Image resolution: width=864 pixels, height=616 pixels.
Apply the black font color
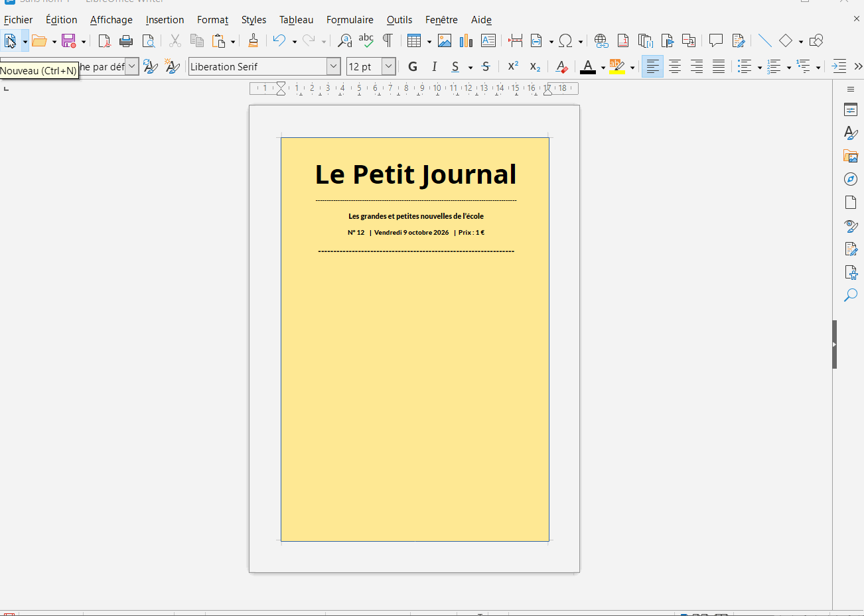[x=588, y=67]
